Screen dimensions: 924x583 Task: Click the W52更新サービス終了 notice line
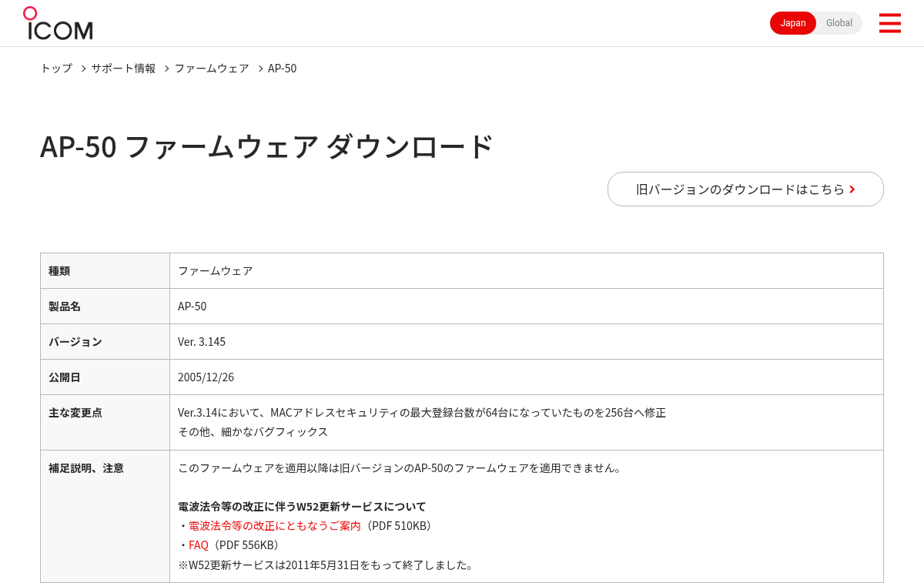pyautogui.click(x=327, y=565)
